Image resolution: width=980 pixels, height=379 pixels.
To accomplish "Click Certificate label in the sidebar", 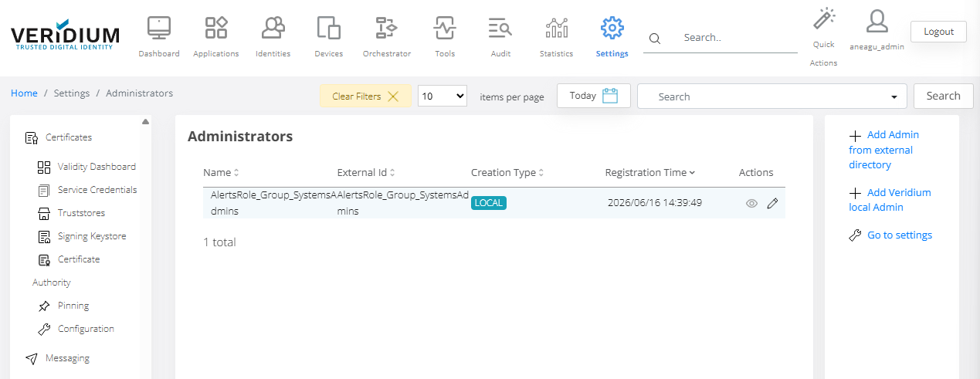I will click(79, 259).
